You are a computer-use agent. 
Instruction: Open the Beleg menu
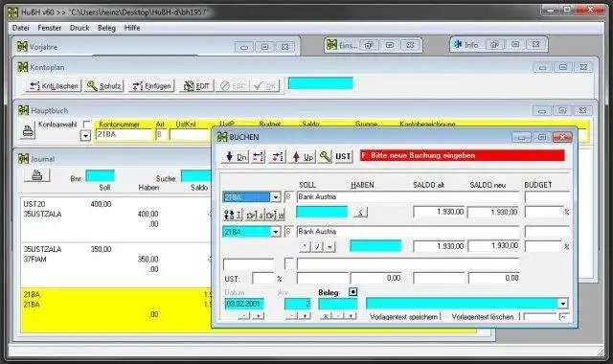click(x=106, y=28)
